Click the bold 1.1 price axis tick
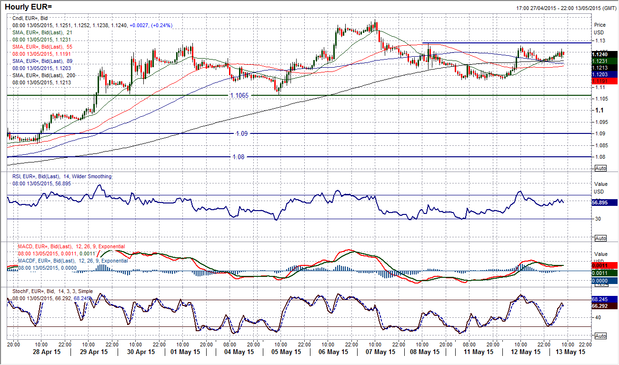619x365 pixels. [x=598, y=110]
